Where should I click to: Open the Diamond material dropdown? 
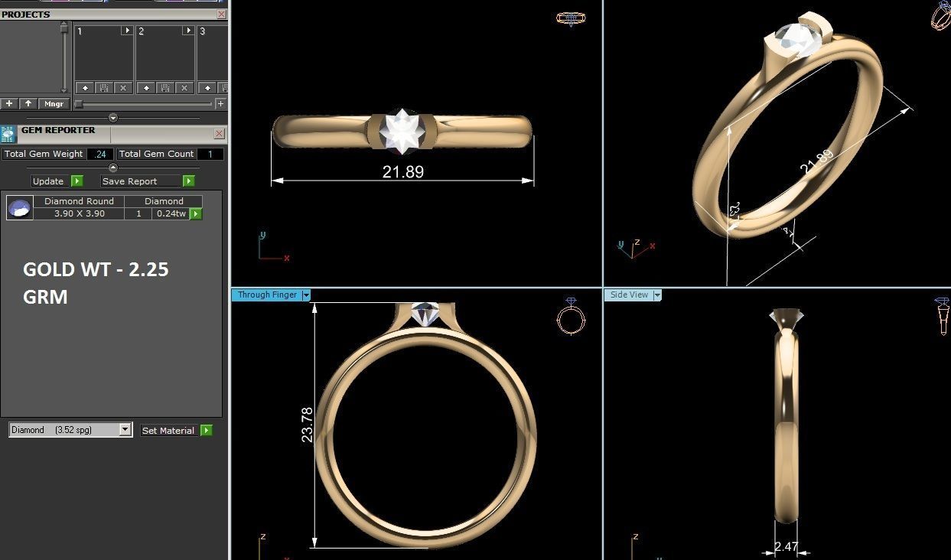(x=125, y=430)
